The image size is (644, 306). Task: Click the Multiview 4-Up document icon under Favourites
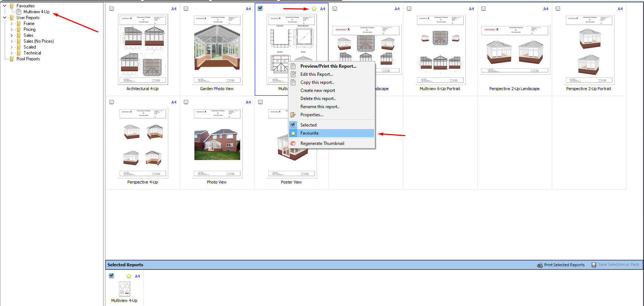click(19, 12)
